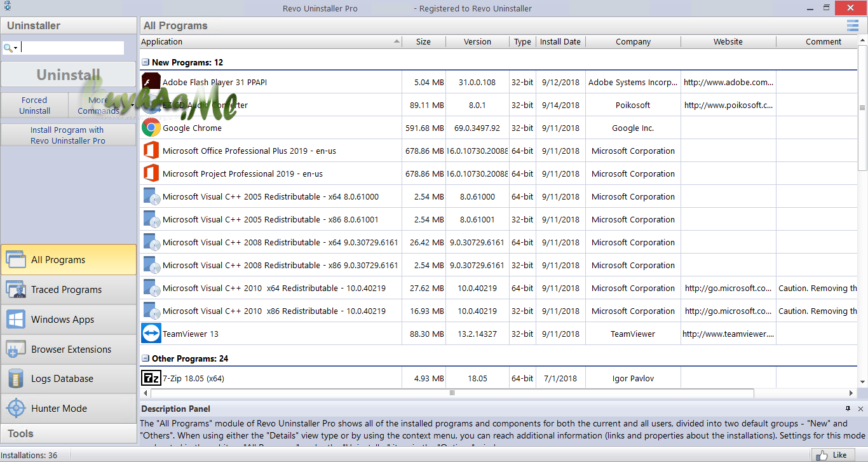Click icon of Visual C++ 2008 x86 Redistributable

(x=151, y=265)
